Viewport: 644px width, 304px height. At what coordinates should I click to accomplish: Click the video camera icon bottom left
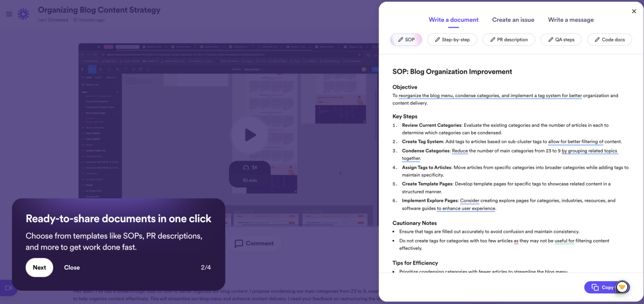pyautogui.click(x=8, y=288)
